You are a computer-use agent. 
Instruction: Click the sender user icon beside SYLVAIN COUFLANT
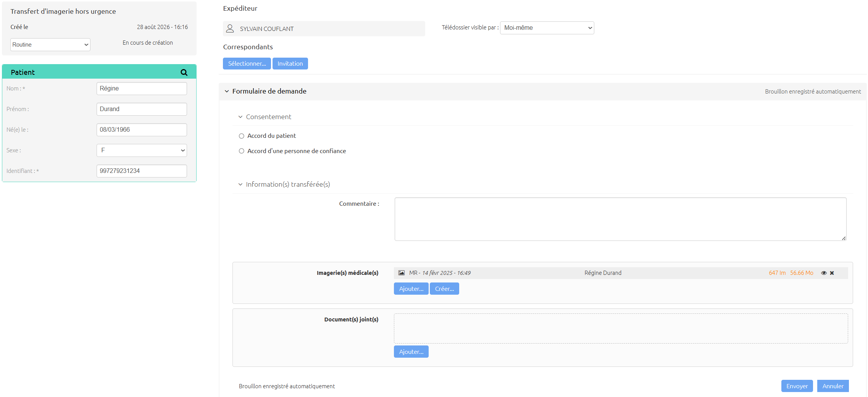(230, 29)
